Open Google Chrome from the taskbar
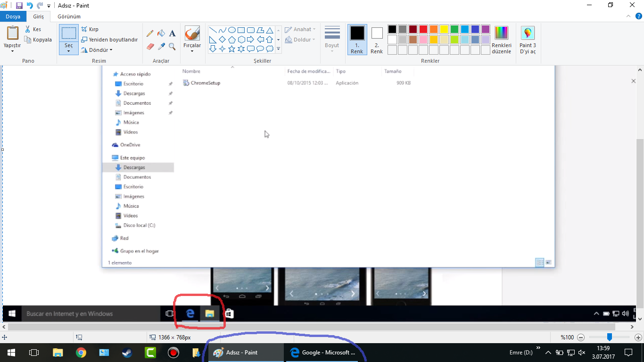This screenshot has width=644, height=362. [81, 353]
